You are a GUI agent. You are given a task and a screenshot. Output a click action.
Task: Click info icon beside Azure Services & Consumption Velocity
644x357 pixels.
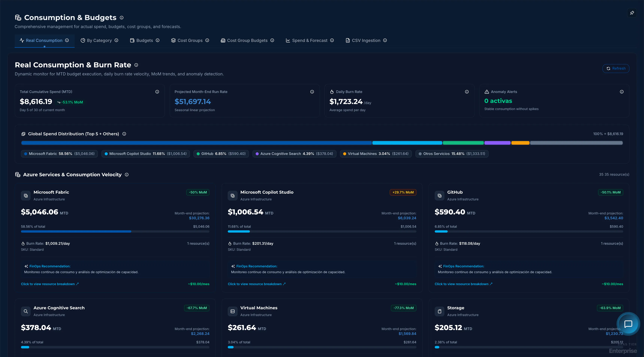[127, 175]
